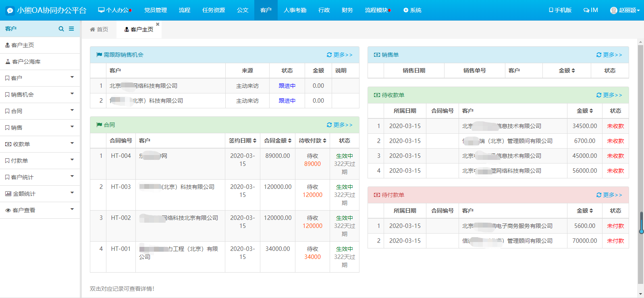Screen dimensions: 644x298
Task: Expand the 客户统计 sidebar group
Action: point(40,177)
